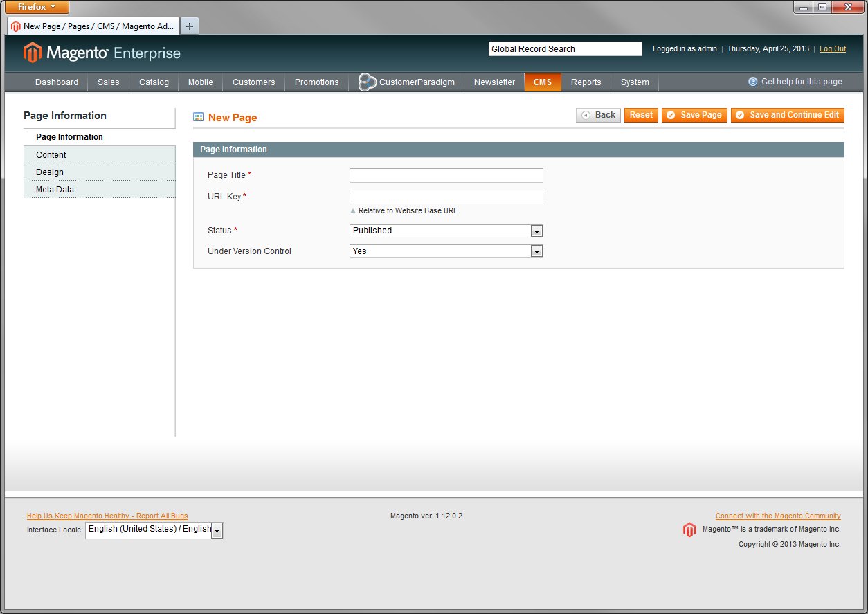The width and height of the screenshot is (868, 614).
Task: Open the Report All Bugs link
Action: click(x=107, y=516)
